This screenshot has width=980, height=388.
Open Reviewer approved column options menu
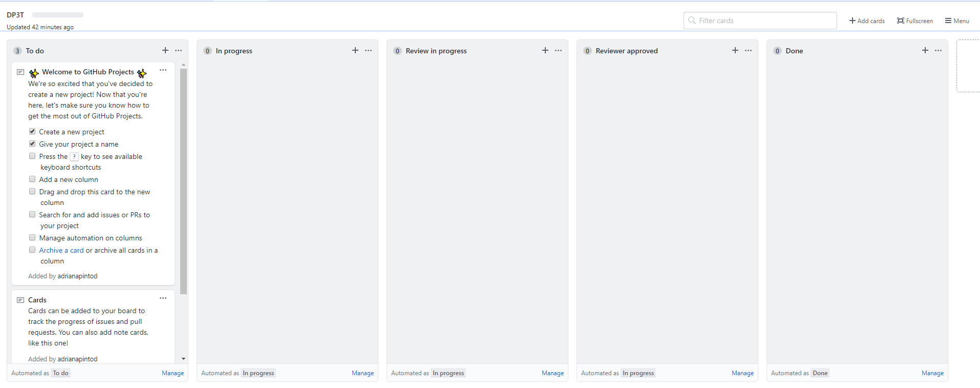(x=748, y=50)
